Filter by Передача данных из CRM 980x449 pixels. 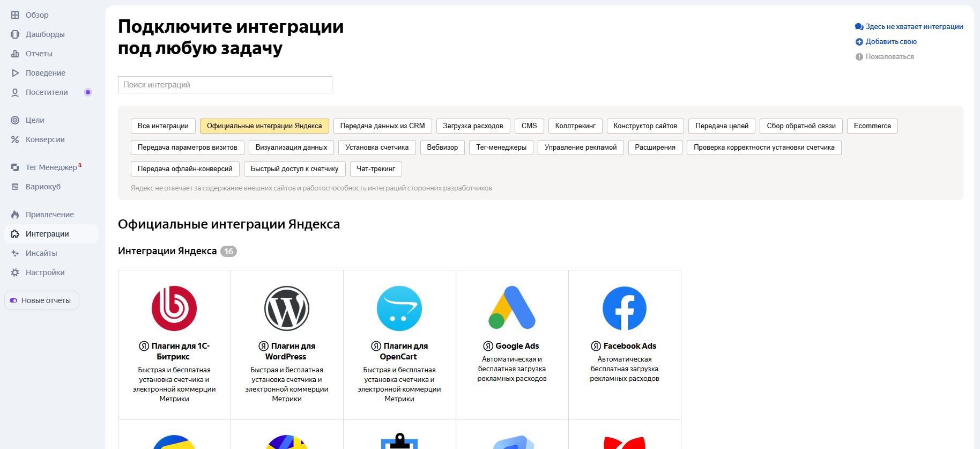click(x=382, y=126)
